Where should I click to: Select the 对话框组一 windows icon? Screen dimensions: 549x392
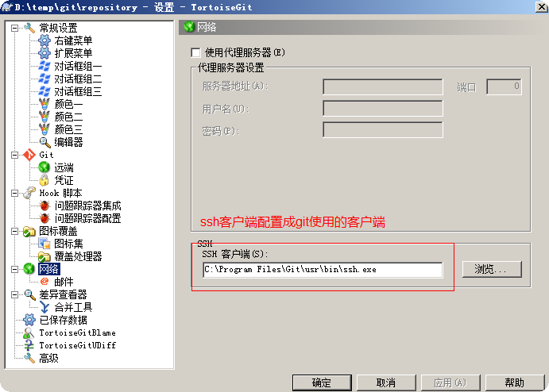[44, 66]
